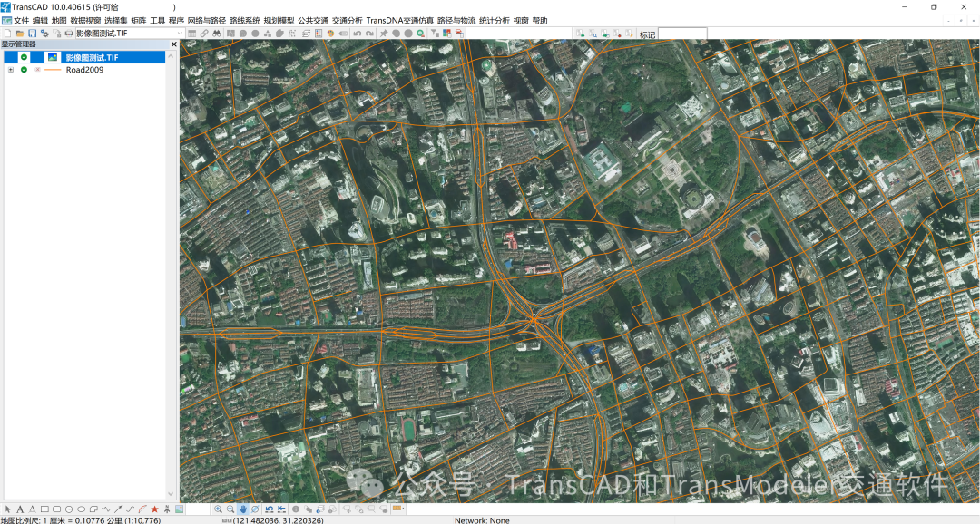Select the red curve drawing tool
Viewport: 980px width, 524px height.
pyautogui.click(x=142, y=509)
